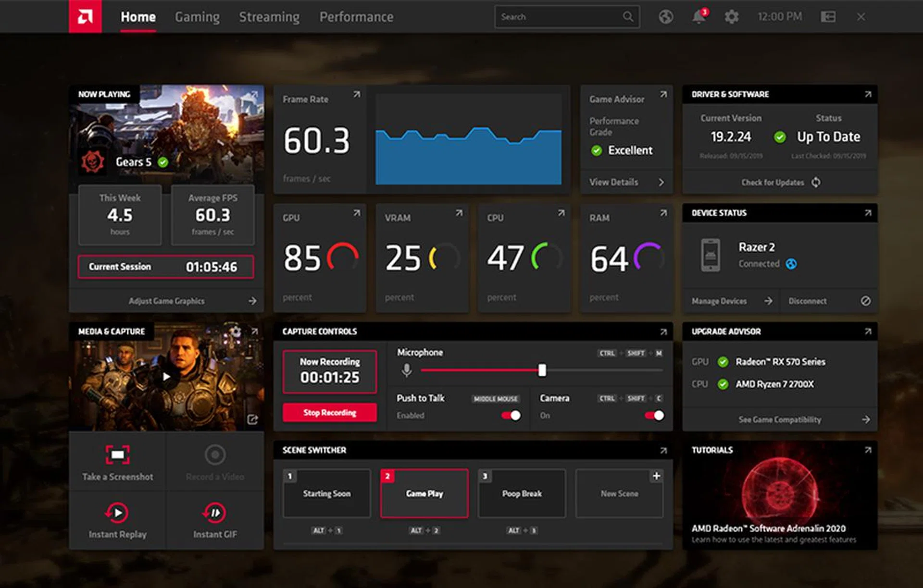Switch to the Gaming tab

coord(197,17)
